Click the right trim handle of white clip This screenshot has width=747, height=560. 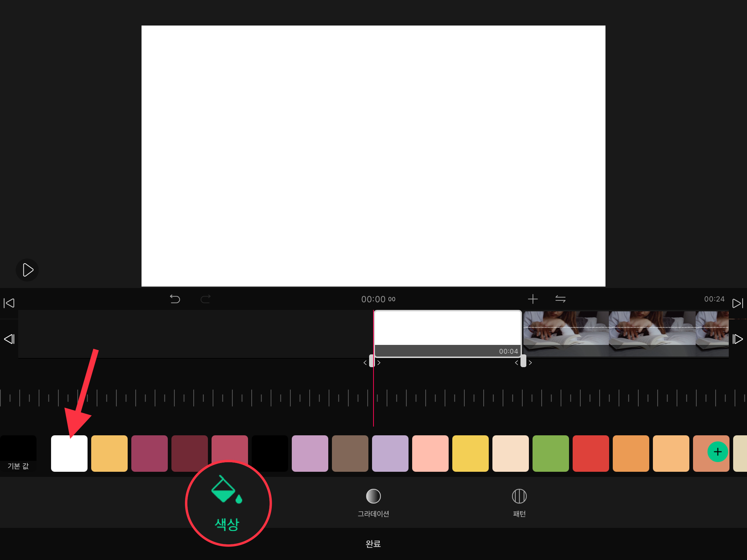tap(523, 361)
